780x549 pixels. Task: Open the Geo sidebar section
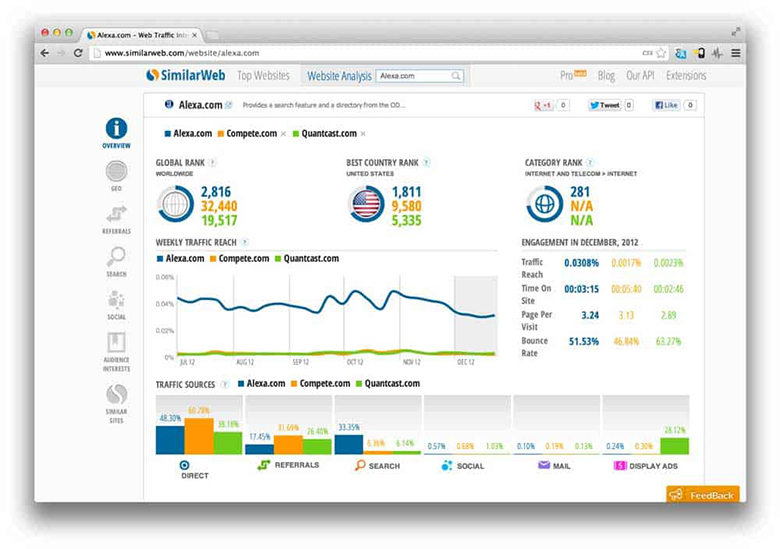[116, 174]
